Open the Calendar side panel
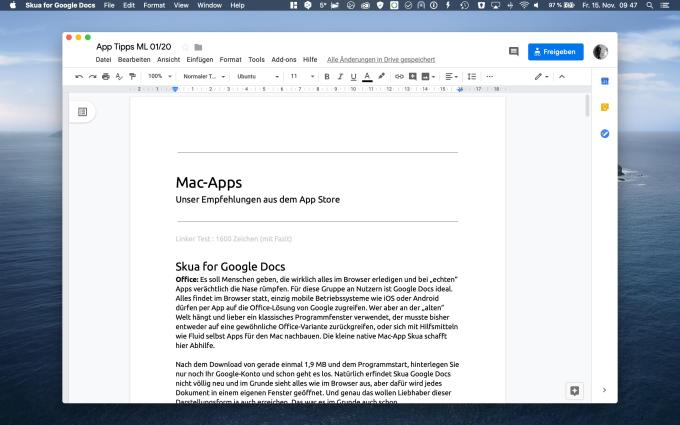 [605, 81]
